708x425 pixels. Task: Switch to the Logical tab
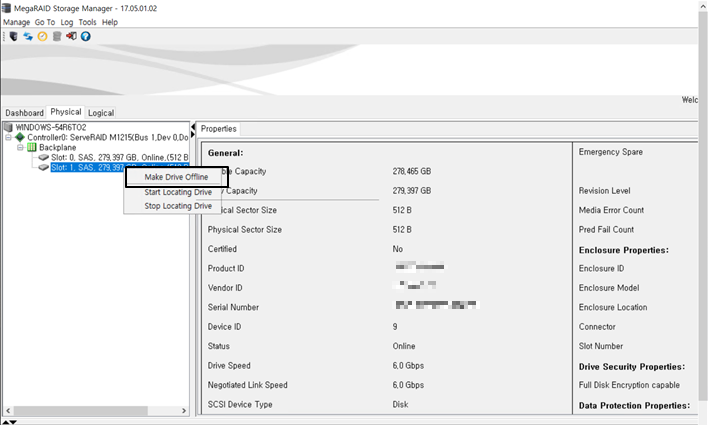click(x=101, y=113)
